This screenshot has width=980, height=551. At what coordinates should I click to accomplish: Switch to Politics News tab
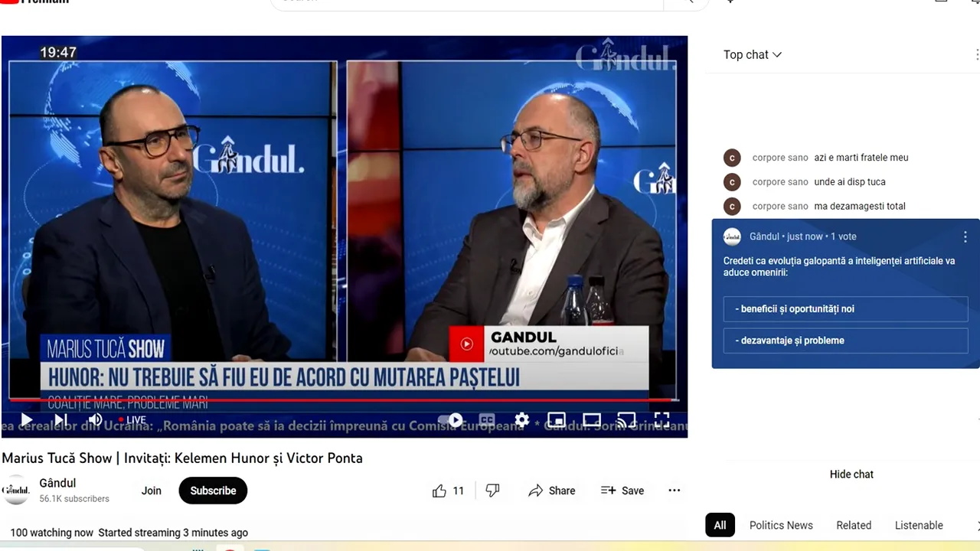[x=781, y=525]
